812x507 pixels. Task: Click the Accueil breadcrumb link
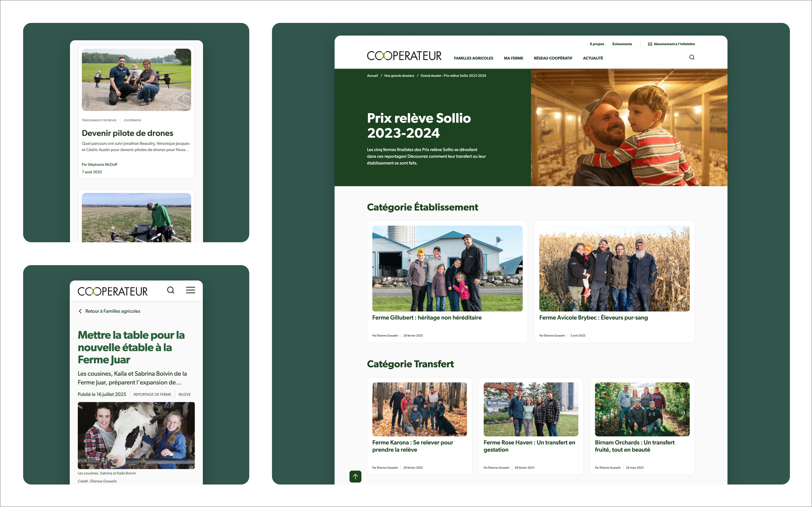point(372,76)
